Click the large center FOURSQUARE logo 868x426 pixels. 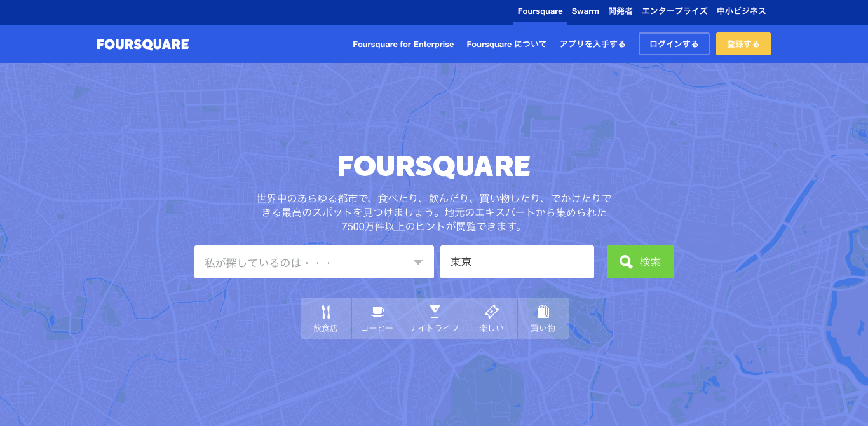pyautogui.click(x=434, y=167)
